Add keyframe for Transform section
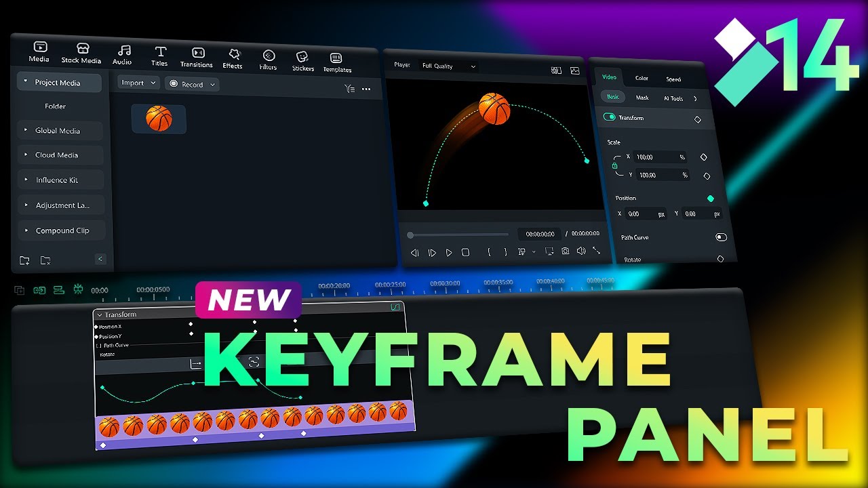The height and width of the screenshot is (488, 868). (x=698, y=119)
